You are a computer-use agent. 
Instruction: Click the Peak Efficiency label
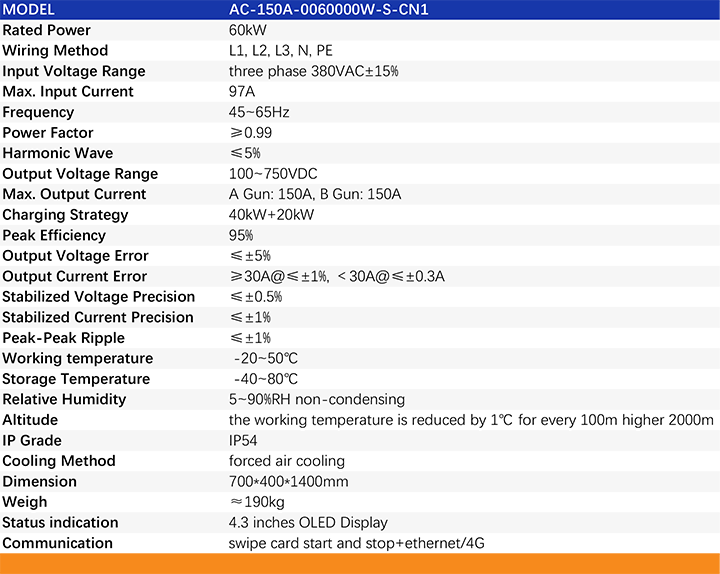pyautogui.click(x=54, y=235)
